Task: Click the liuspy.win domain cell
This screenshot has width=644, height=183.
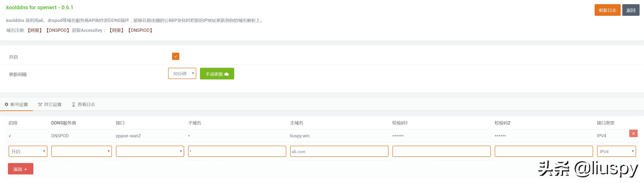Action: (x=300, y=136)
